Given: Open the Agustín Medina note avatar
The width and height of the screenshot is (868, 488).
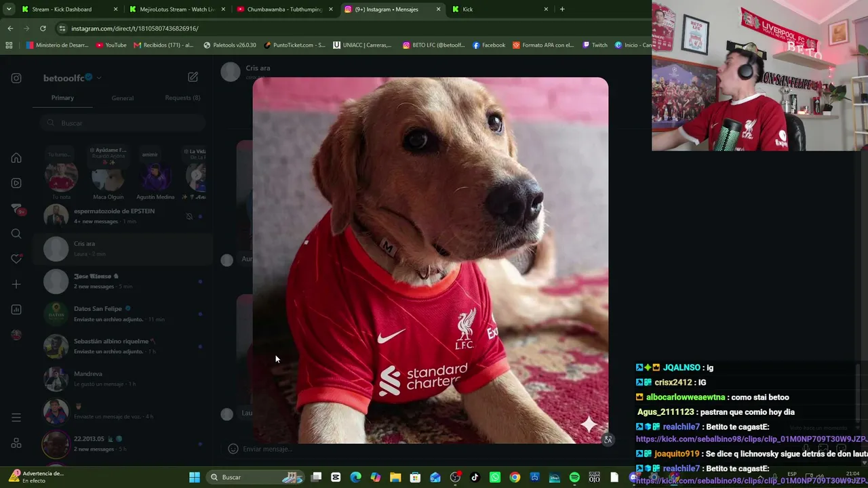Looking at the screenshot, I should [x=155, y=178].
